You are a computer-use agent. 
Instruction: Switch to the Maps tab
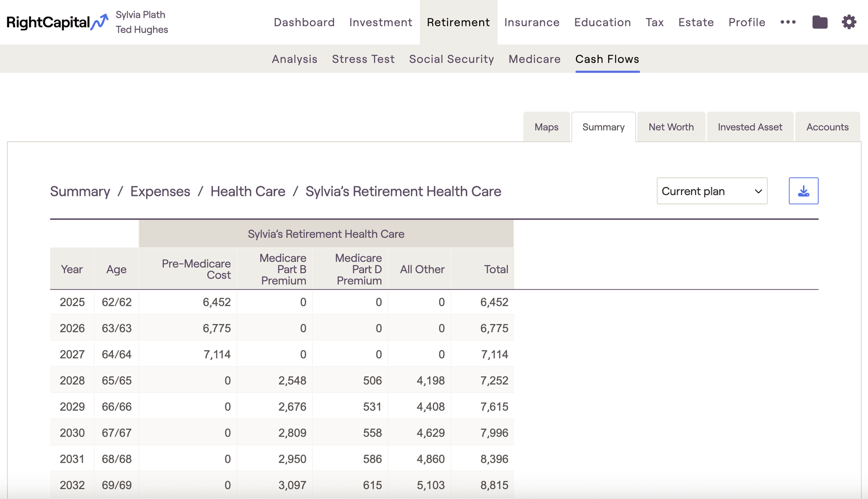pyautogui.click(x=546, y=127)
